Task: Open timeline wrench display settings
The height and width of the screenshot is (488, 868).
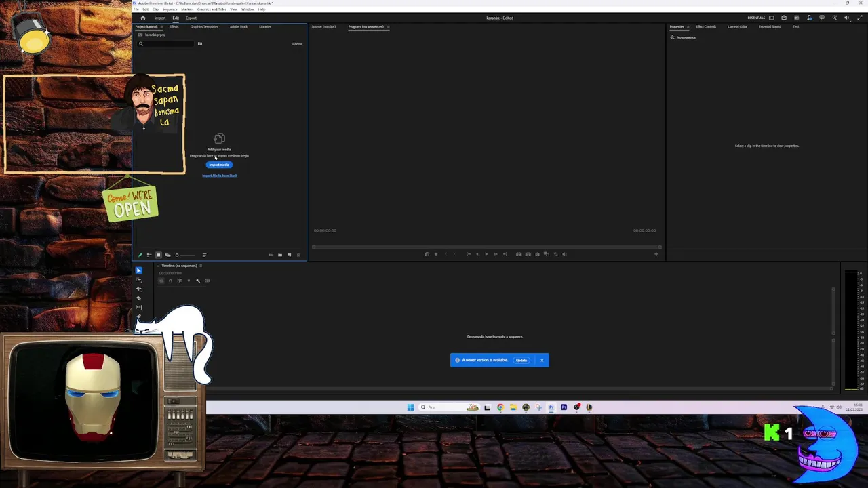Action: tap(198, 281)
